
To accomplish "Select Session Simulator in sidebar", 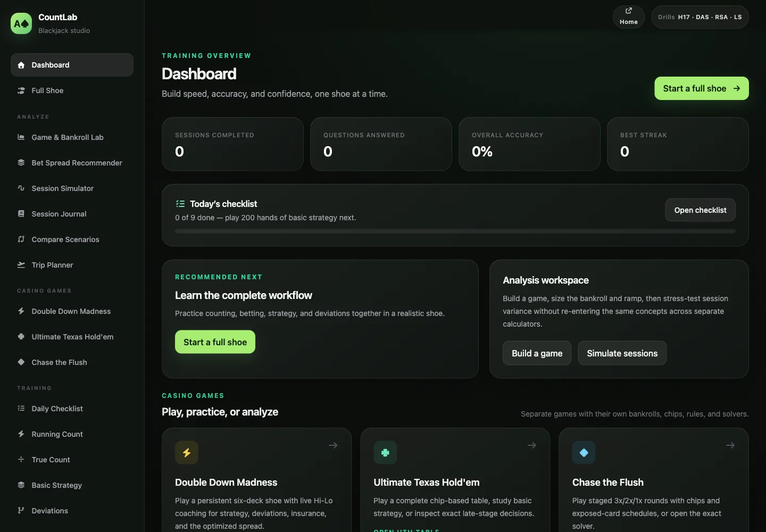I will (72, 188).
